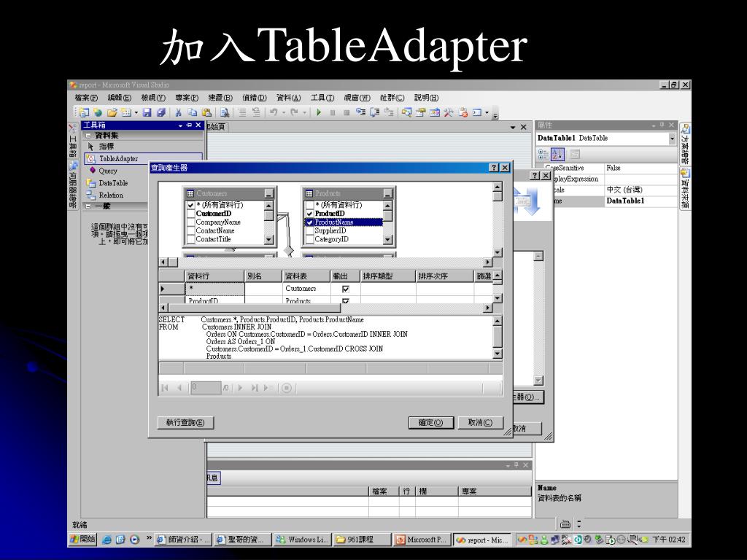Click the New Project toolbar icon

click(85, 112)
